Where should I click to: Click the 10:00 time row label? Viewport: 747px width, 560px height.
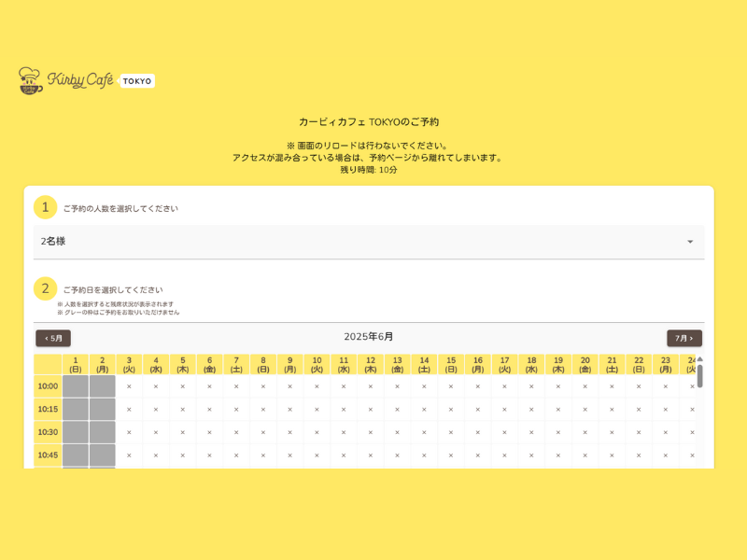(49, 386)
